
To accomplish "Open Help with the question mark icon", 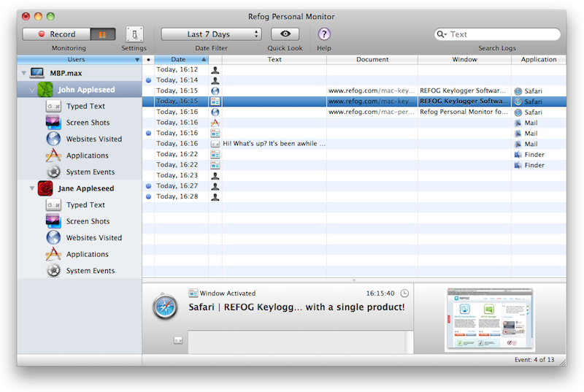I will [x=324, y=34].
